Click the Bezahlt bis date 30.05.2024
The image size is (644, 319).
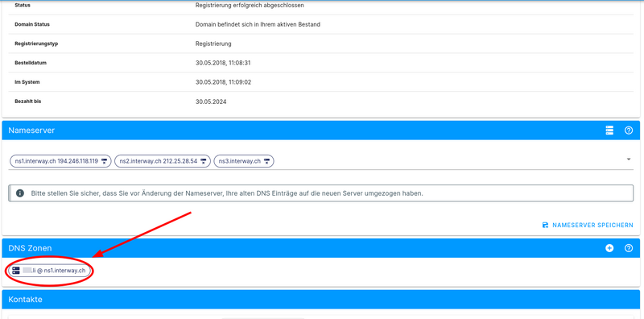(211, 101)
